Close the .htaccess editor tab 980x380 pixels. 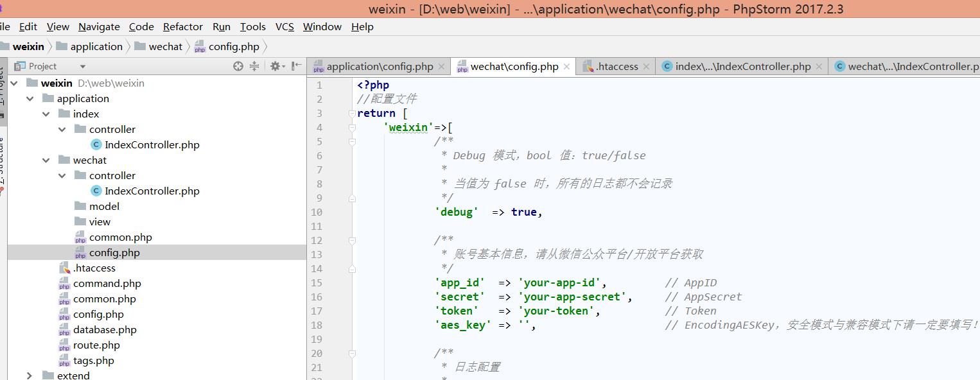point(646,67)
